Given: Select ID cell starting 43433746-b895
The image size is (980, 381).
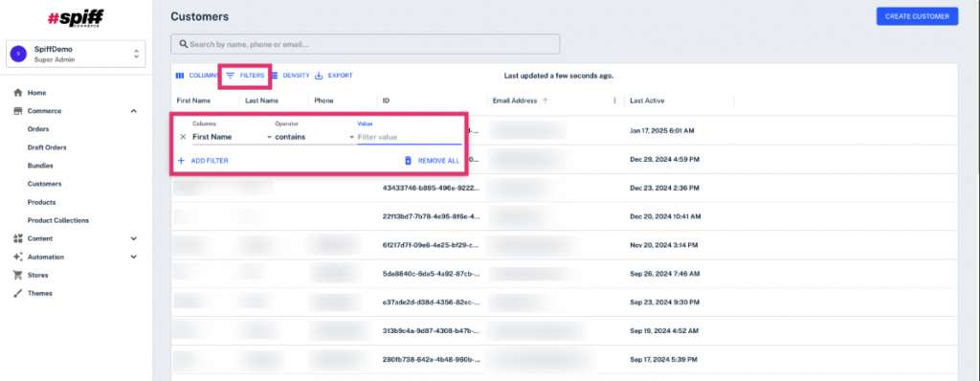Looking at the screenshot, I should pos(432,188).
